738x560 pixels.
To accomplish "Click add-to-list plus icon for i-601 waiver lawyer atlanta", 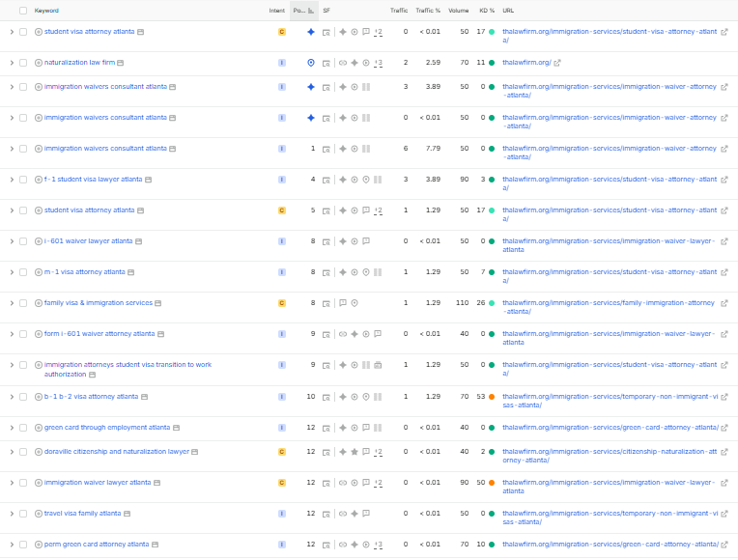I will tap(39, 241).
